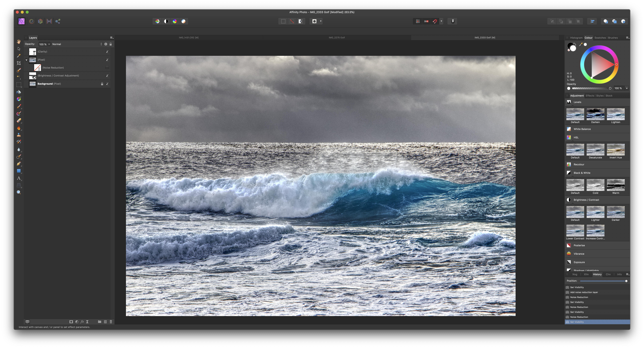Select the Move tool arrow

tap(19, 49)
